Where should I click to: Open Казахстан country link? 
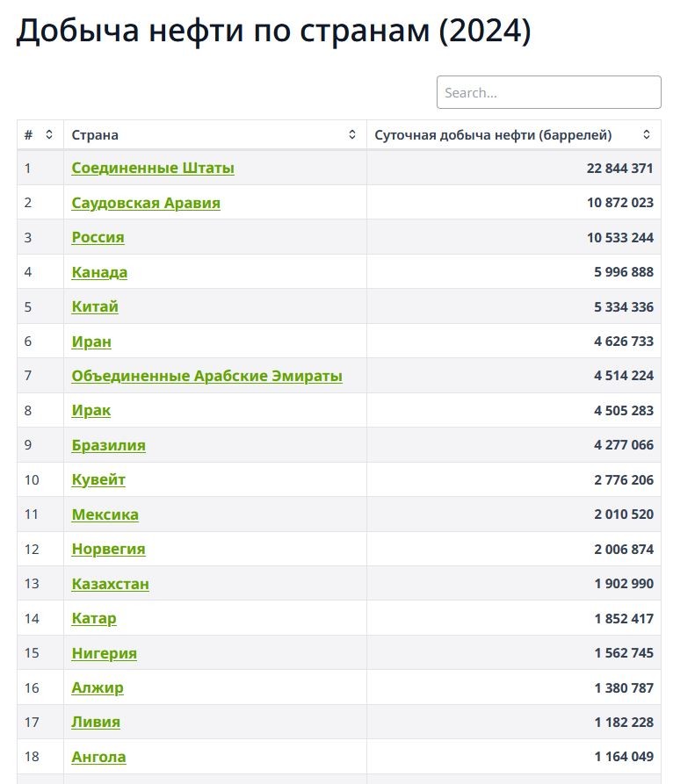click(x=110, y=584)
